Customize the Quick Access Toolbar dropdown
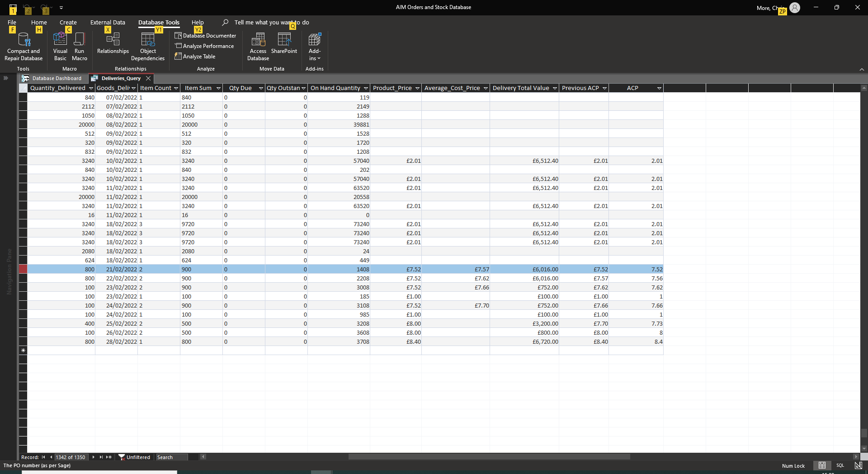868x474 pixels. 61,8
